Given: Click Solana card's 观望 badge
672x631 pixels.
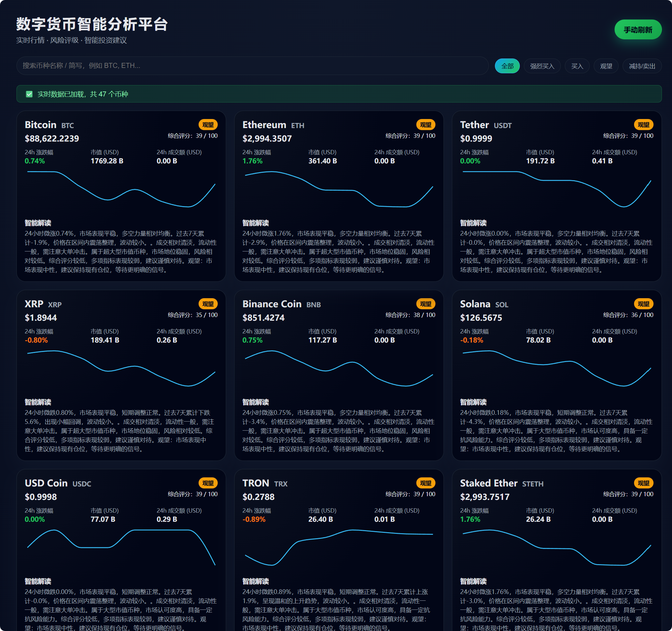Looking at the screenshot, I should tap(643, 304).
